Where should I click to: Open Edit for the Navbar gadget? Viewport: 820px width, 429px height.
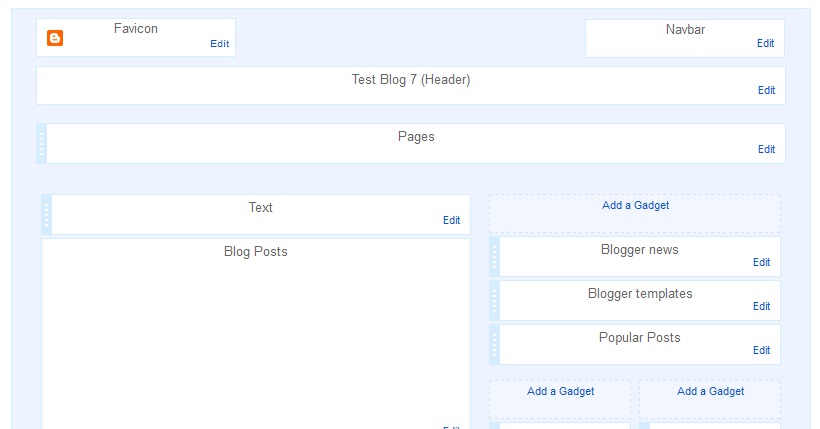click(x=765, y=44)
